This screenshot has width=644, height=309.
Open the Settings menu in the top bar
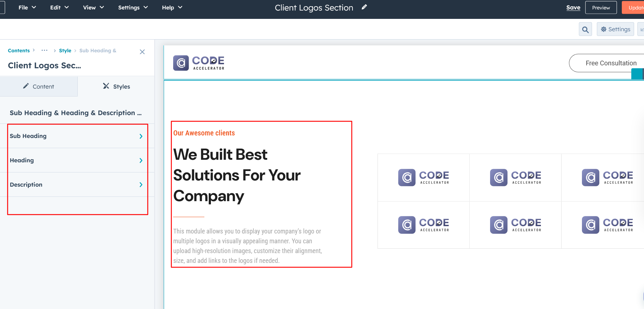pos(133,8)
